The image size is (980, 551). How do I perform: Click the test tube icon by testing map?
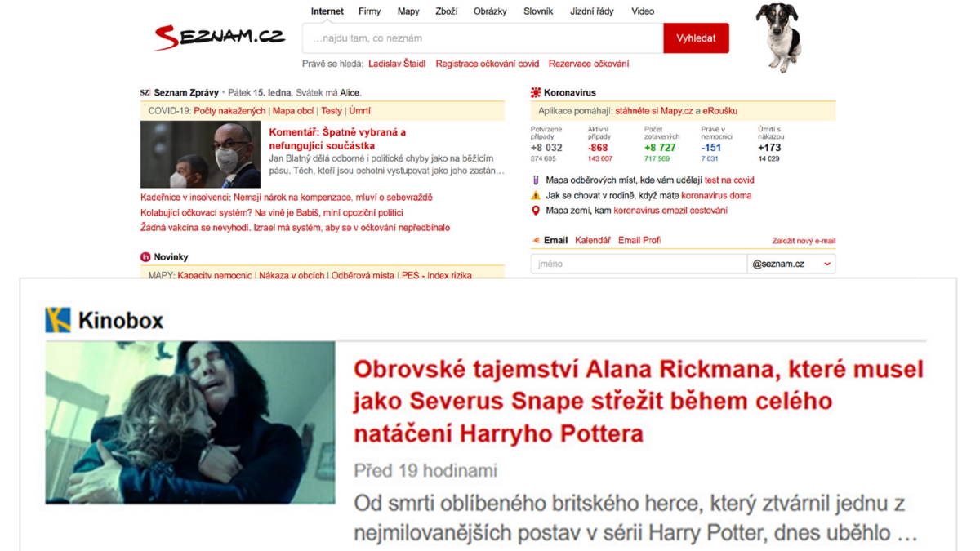536,180
